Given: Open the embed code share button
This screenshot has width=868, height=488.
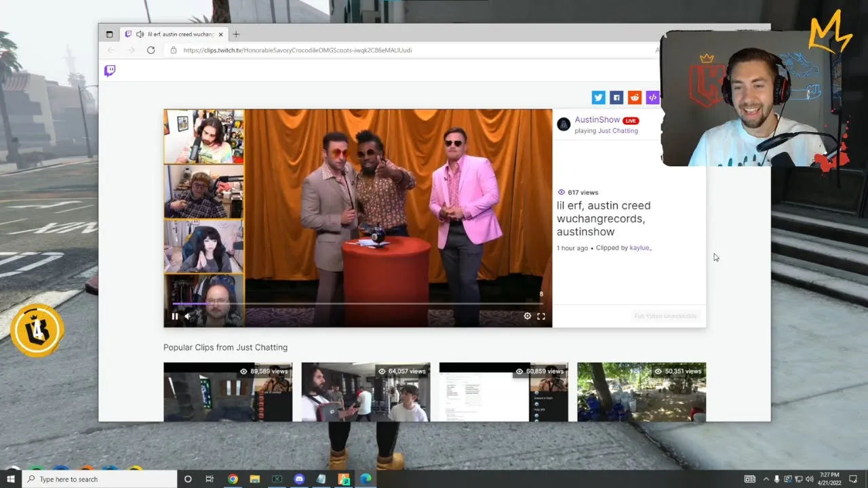Looking at the screenshot, I should coord(652,98).
